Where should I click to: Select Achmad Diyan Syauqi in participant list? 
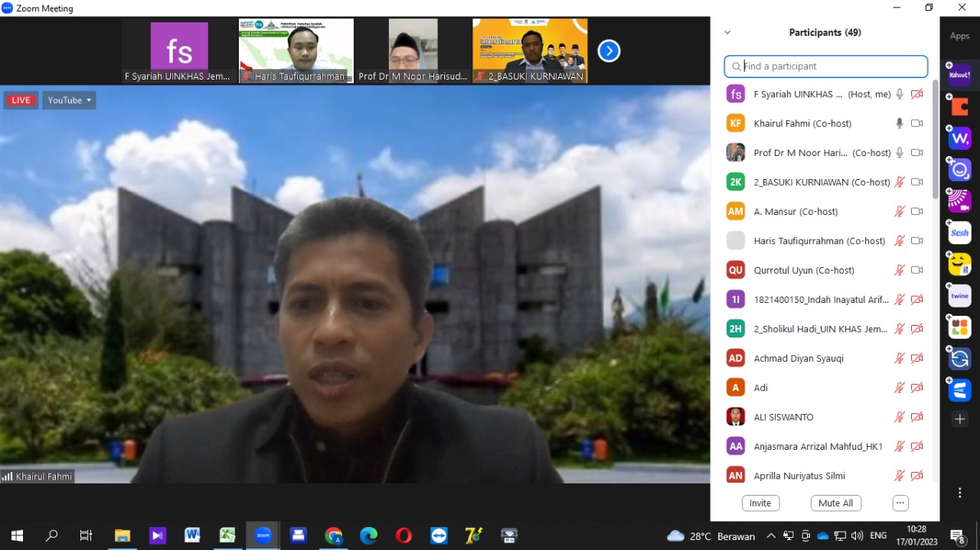(799, 358)
